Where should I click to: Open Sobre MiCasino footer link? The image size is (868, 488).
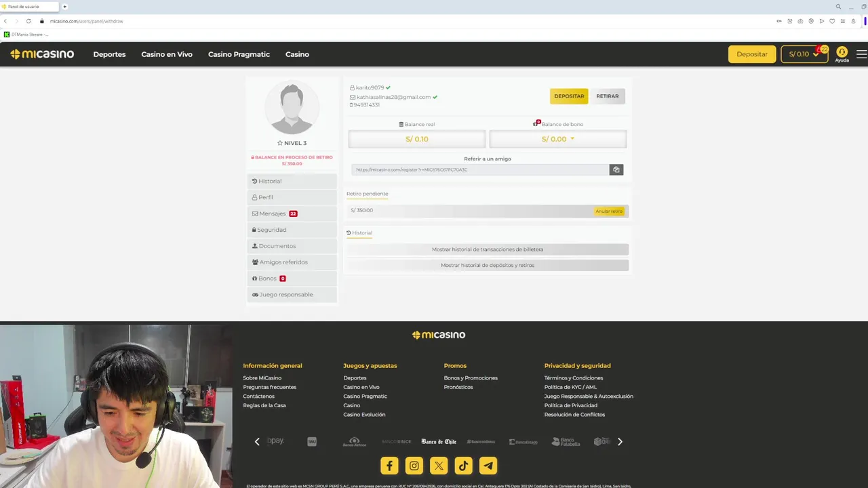[x=262, y=378]
